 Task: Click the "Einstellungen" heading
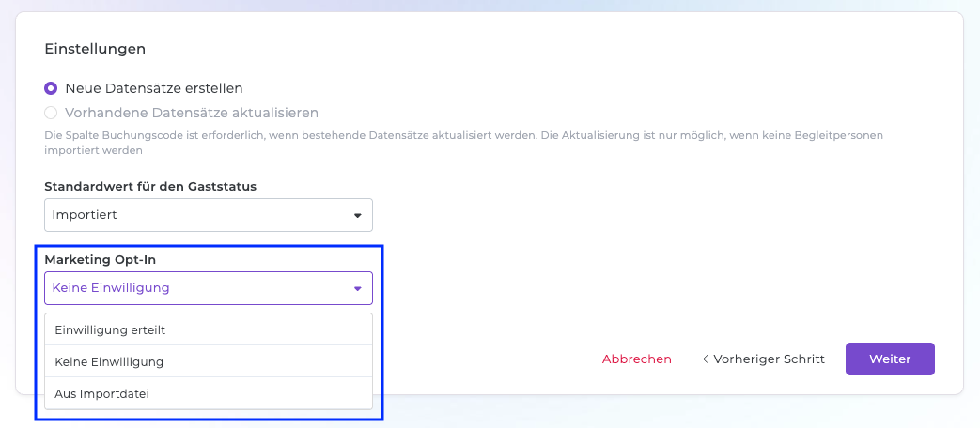tap(95, 49)
